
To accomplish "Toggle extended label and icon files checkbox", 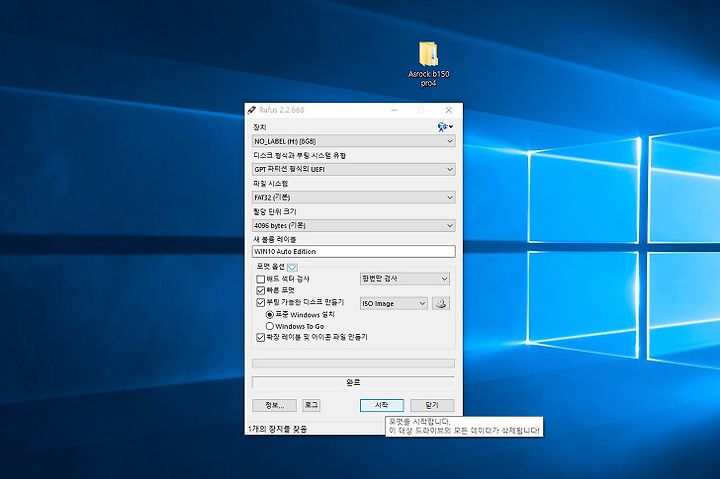I will click(260, 337).
